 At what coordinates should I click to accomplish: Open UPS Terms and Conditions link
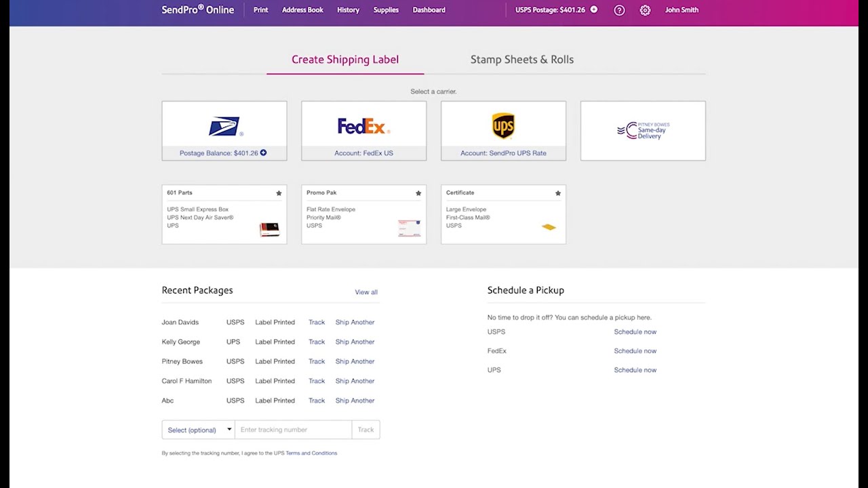(x=311, y=453)
